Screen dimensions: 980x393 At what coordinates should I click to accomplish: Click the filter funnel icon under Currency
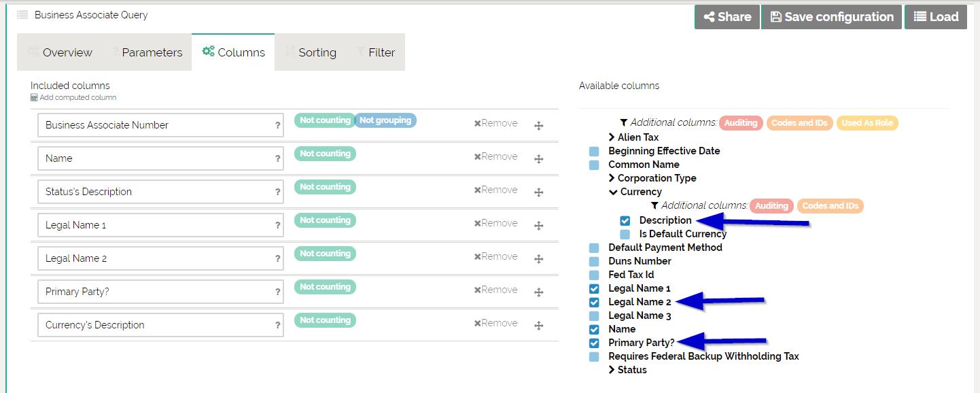coord(654,205)
